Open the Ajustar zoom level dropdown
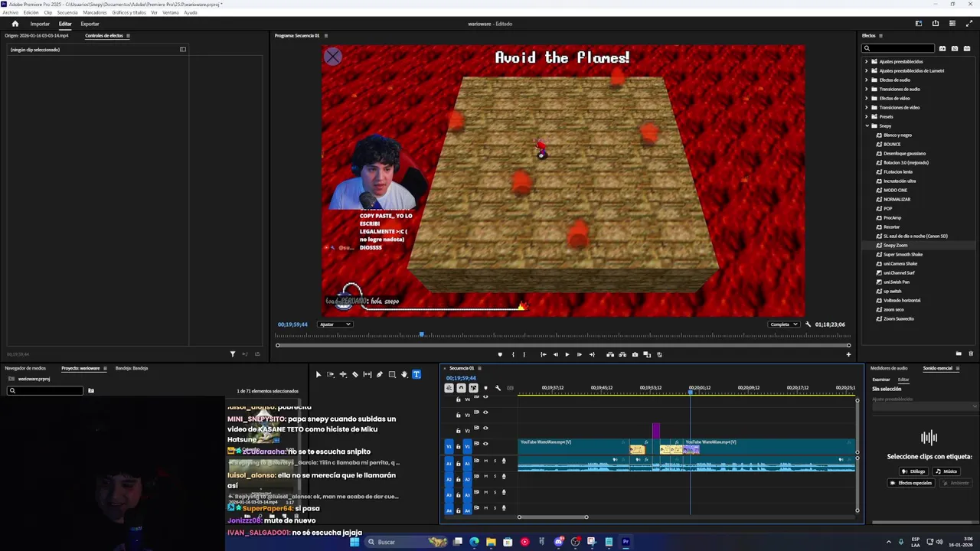980x551 pixels. 335,324
